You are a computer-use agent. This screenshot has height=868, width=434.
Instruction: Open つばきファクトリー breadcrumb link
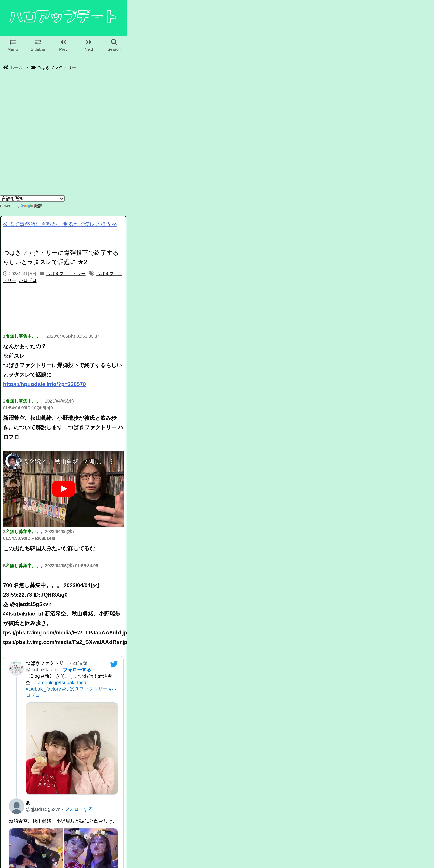(57, 67)
